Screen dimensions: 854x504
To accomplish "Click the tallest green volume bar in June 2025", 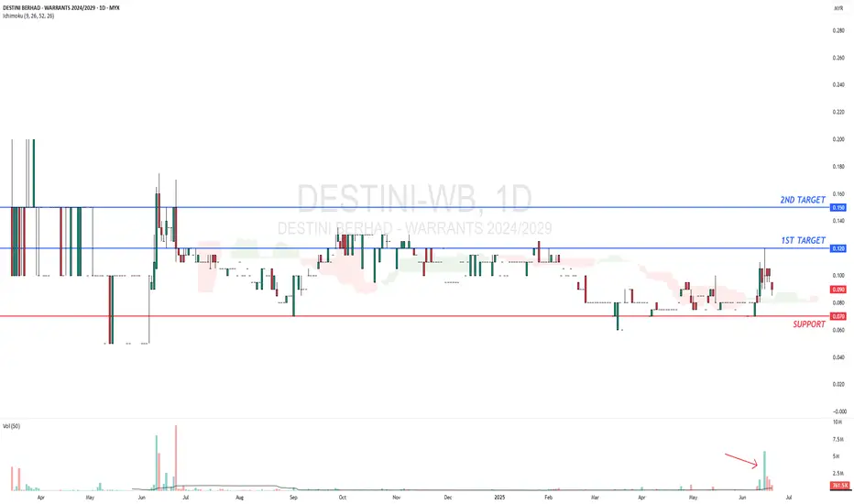I will pos(765,471).
